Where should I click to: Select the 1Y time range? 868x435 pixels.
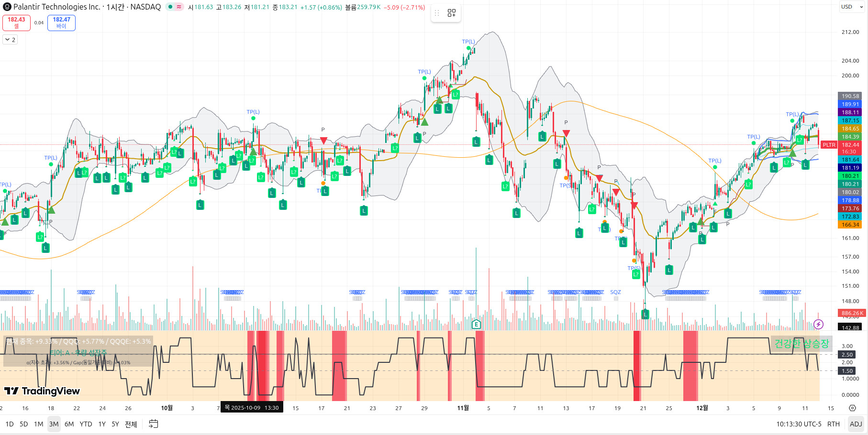point(102,424)
